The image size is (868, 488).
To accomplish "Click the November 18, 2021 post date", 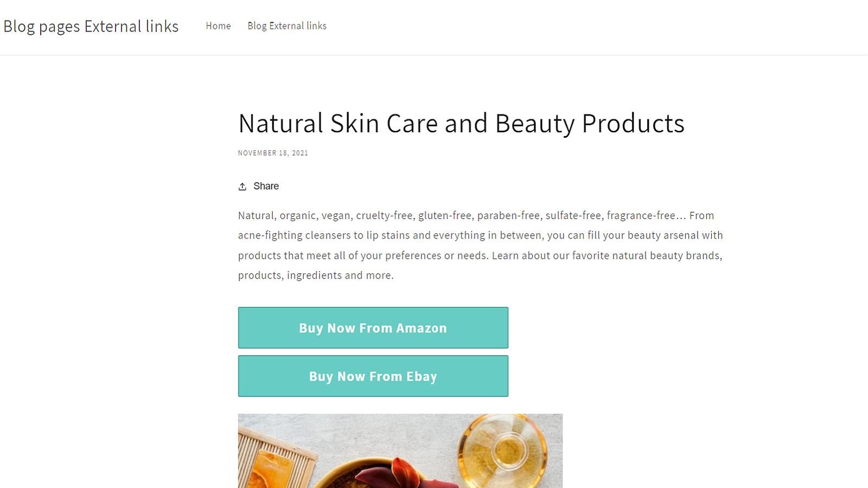I will (273, 153).
